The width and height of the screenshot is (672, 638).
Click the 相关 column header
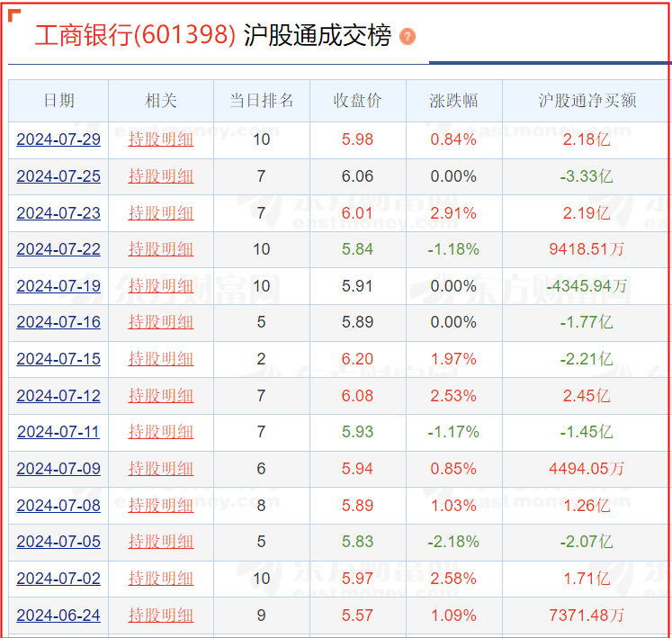click(x=161, y=101)
